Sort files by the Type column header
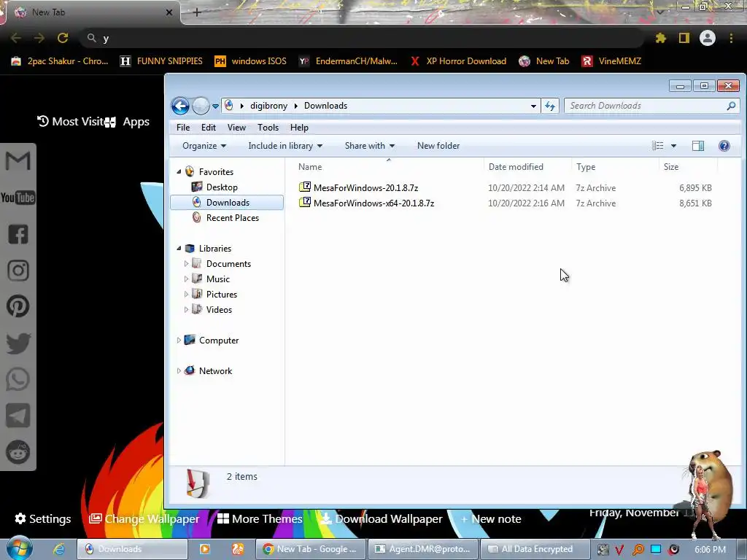This screenshot has height=560, width=747. 615,167
